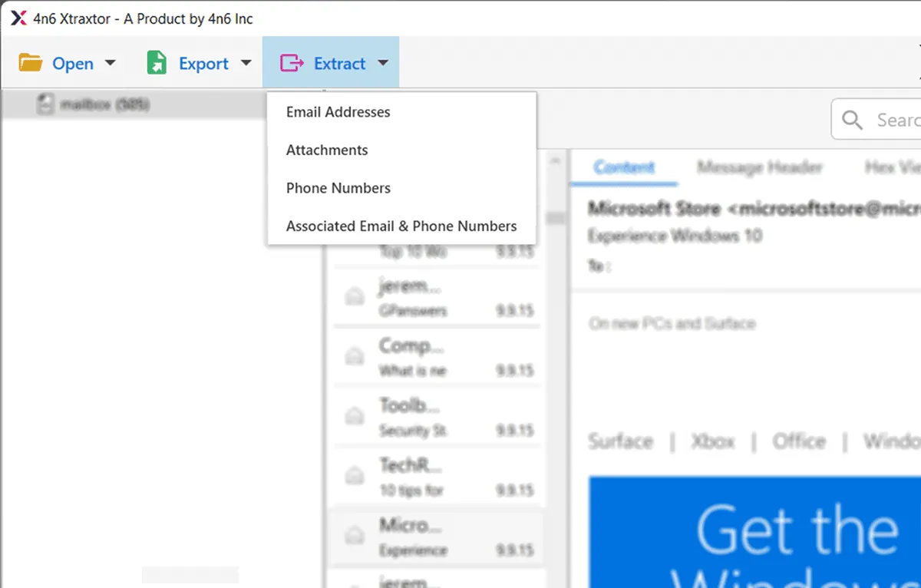
Task: Open the Extract dropdown arrow
Action: [x=384, y=63]
